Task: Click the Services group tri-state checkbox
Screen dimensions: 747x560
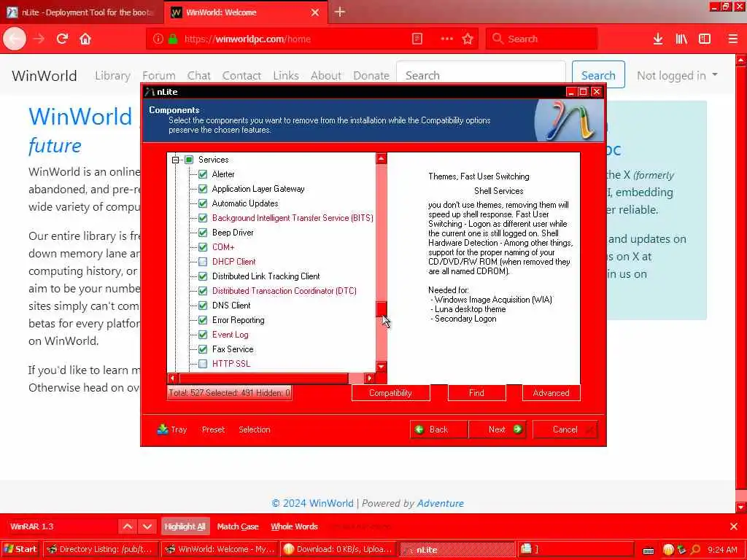Action: [189, 160]
